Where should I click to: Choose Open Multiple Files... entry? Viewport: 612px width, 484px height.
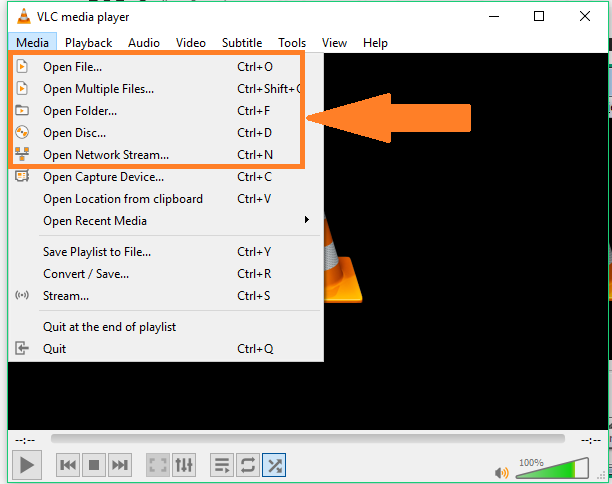click(166, 89)
